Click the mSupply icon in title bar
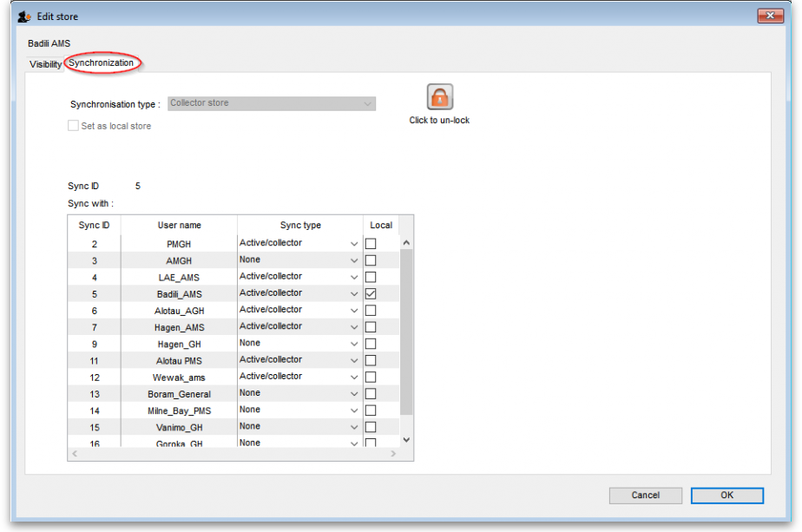Viewport: 802px width, 532px height. 25,16
